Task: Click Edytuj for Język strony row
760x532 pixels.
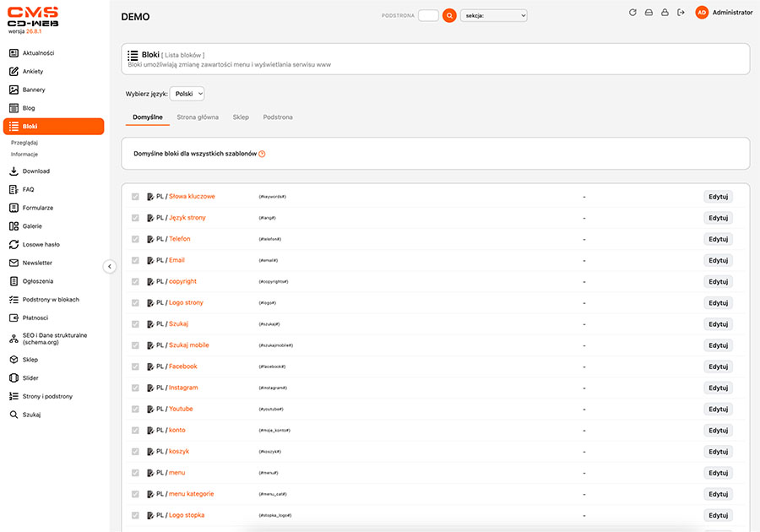Action: (719, 218)
